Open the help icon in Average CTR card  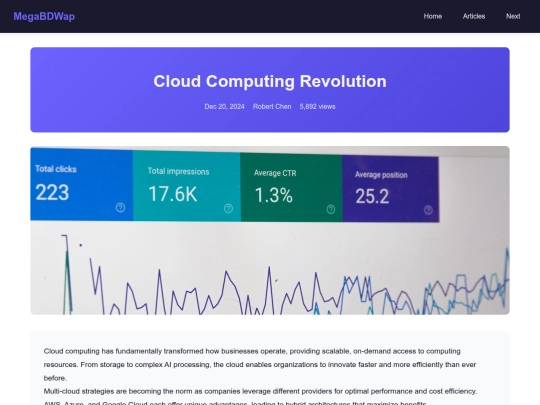(331, 209)
